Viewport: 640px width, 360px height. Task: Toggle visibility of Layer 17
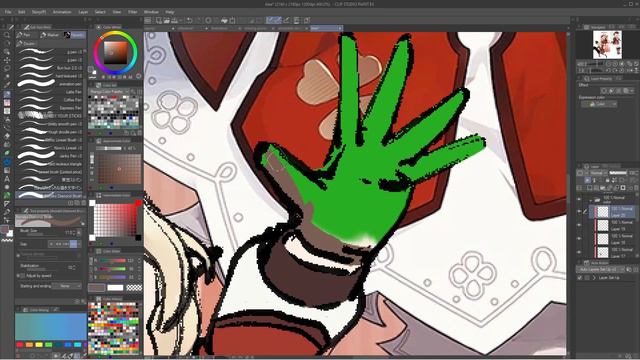tap(579, 252)
